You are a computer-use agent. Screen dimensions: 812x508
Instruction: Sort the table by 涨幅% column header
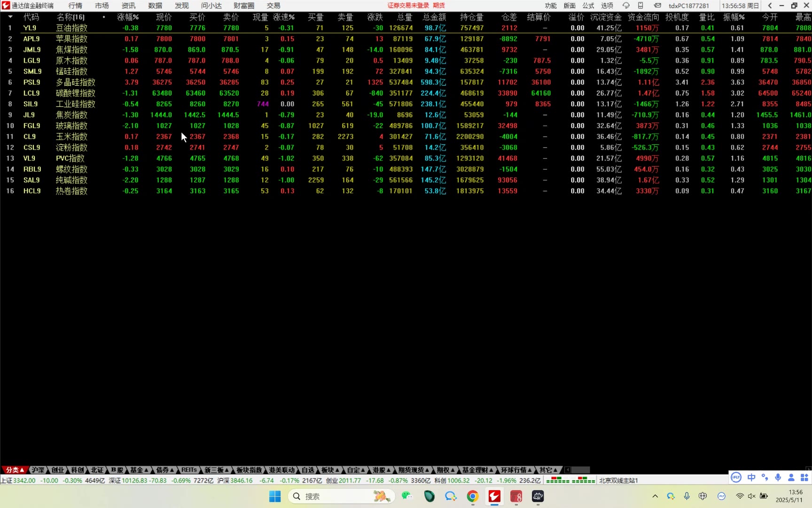tap(128, 17)
